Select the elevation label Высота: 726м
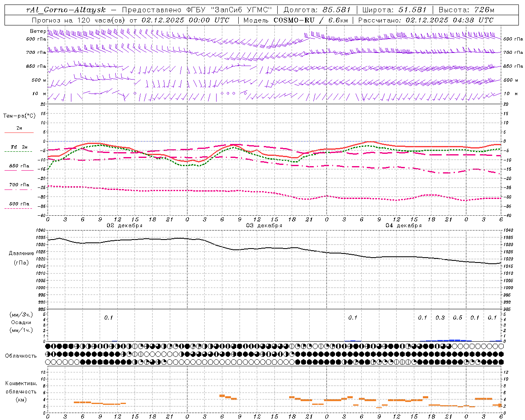The image size is (525, 420). [466, 10]
